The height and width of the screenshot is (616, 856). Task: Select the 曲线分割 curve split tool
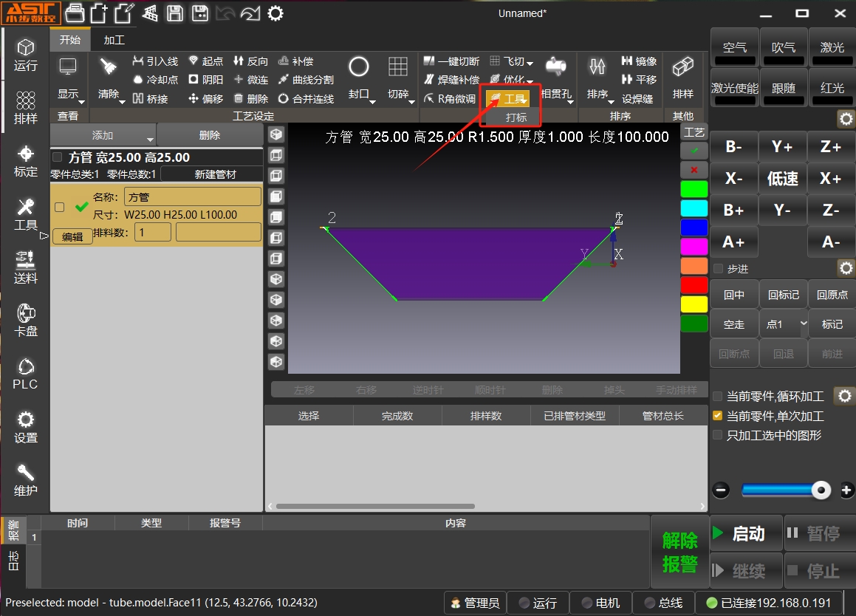tap(306, 80)
